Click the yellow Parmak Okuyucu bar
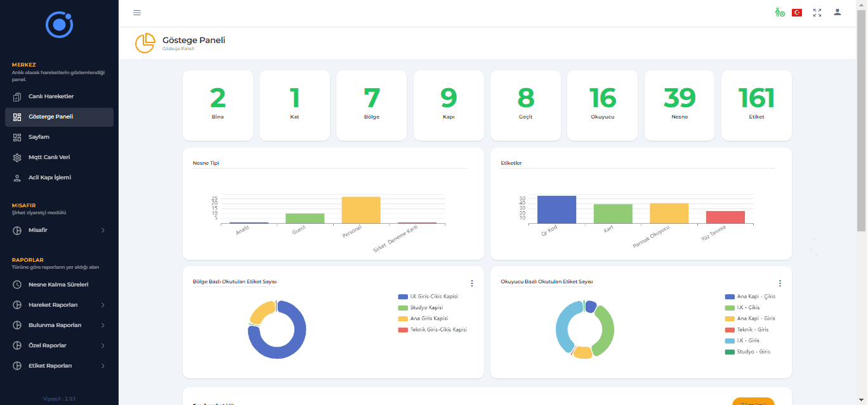Viewport: 868px width, 405px height. coord(669,213)
